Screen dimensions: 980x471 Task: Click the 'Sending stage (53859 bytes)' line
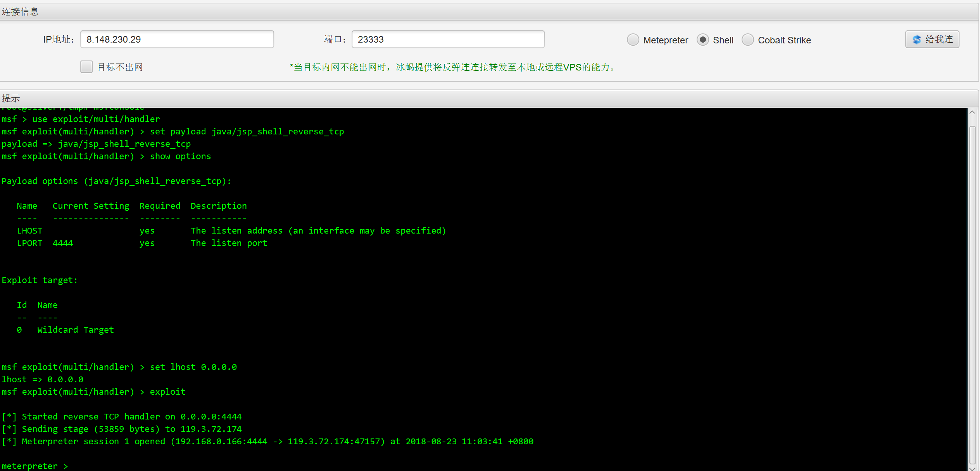[122, 429]
